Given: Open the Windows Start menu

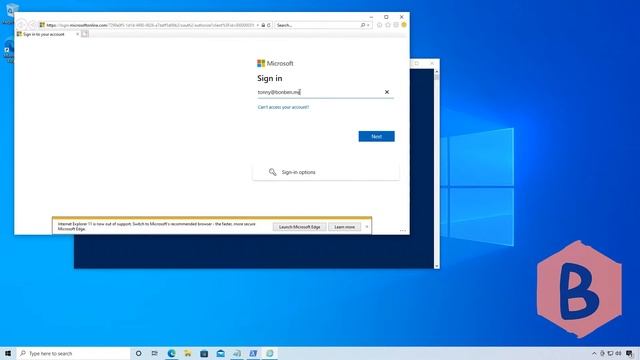Looking at the screenshot, I should tap(8, 353).
